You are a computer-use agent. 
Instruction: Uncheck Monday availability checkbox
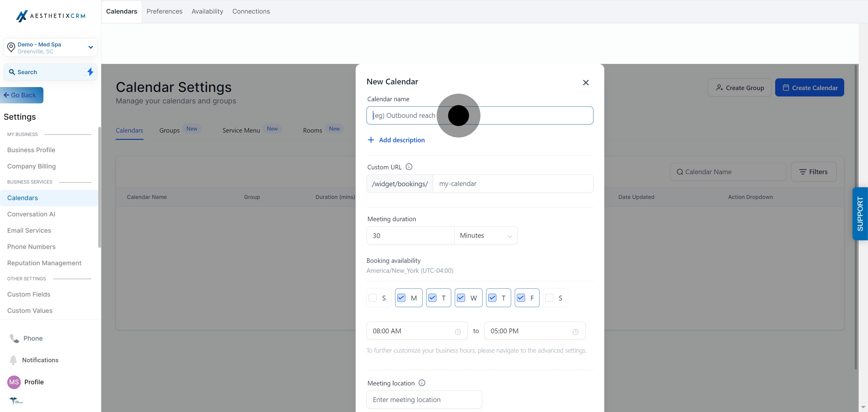[x=401, y=298]
